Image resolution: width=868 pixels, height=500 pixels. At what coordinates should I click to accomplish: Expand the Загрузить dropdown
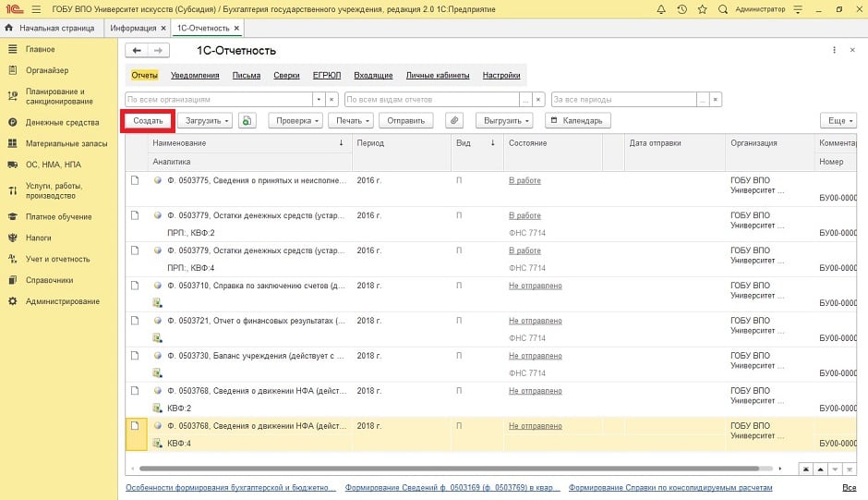tap(204, 121)
